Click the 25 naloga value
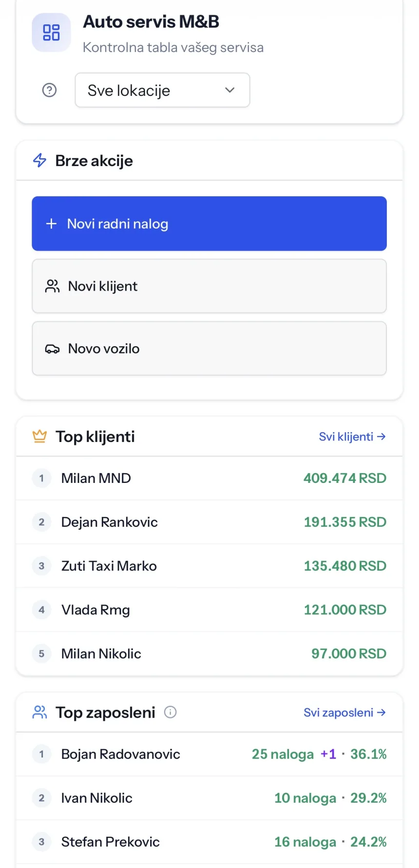Viewport: 419px width, 868px height. click(x=283, y=754)
